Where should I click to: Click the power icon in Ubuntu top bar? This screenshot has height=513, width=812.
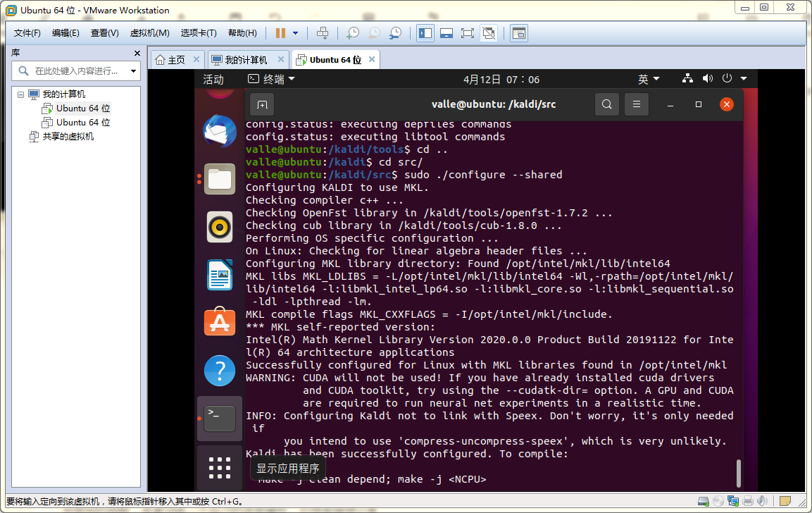click(x=727, y=78)
